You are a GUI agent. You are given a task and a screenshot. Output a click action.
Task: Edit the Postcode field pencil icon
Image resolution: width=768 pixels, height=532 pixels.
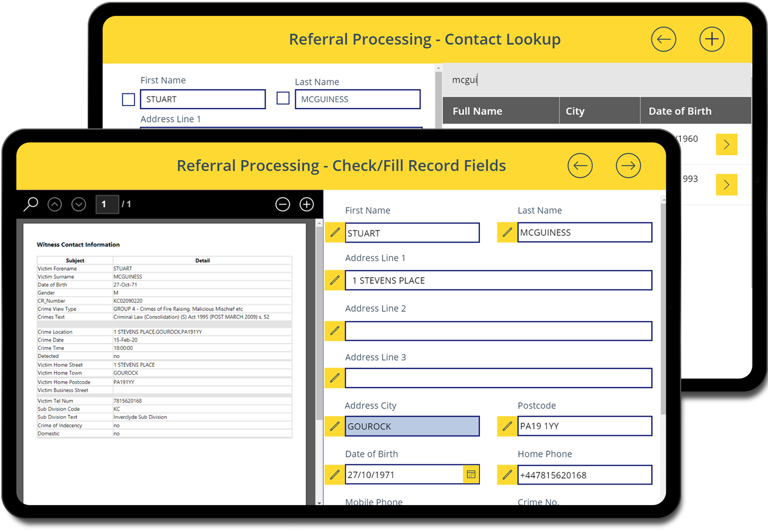(x=507, y=426)
